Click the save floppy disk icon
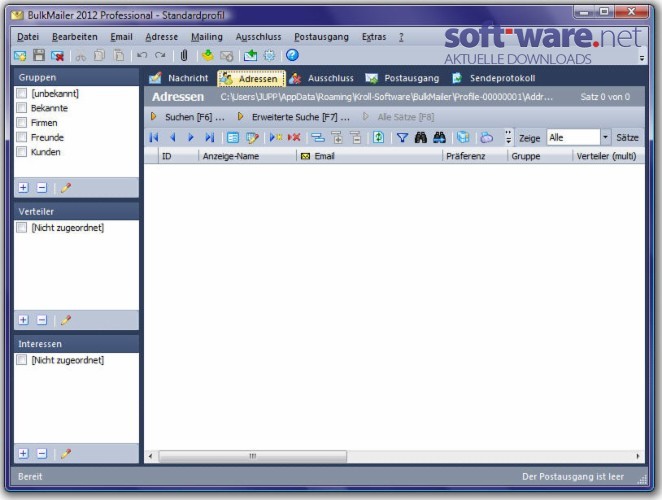662x500 pixels. tap(39, 55)
